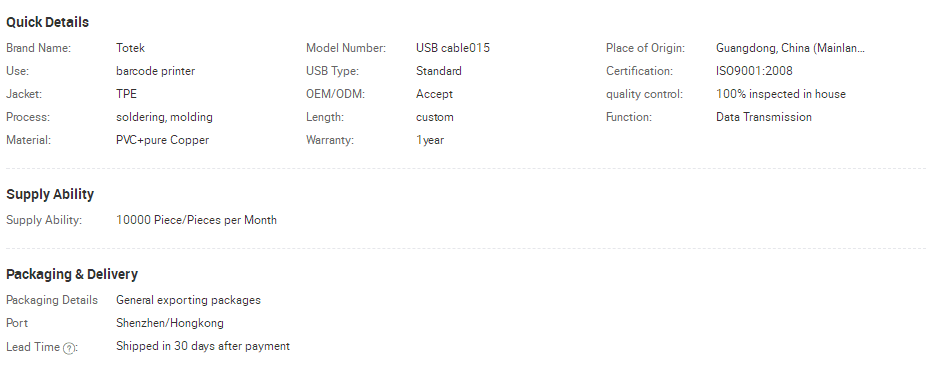The height and width of the screenshot is (369, 927).
Task: Click the truncated Guangdong, China origin text
Action: (790, 48)
